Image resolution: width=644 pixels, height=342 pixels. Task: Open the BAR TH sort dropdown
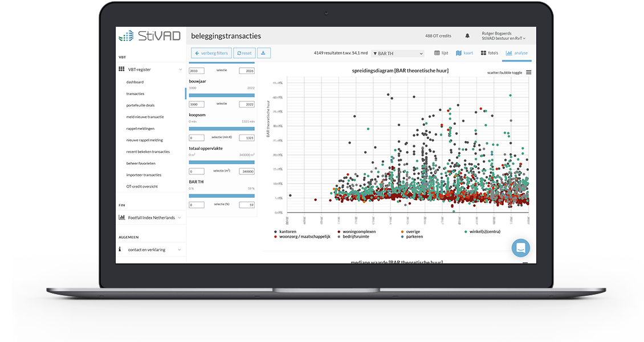[397, 54]
